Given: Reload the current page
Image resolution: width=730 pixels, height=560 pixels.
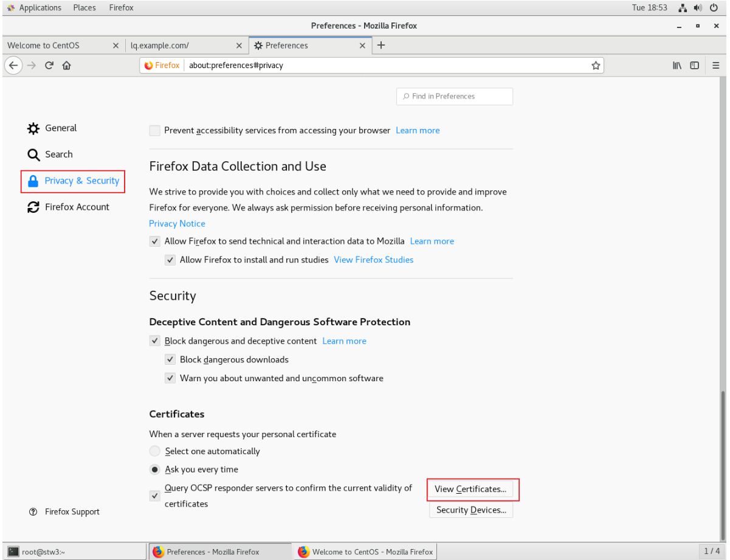Looking at the screenshot, I should pyautogui.click(x=49, y=66).
